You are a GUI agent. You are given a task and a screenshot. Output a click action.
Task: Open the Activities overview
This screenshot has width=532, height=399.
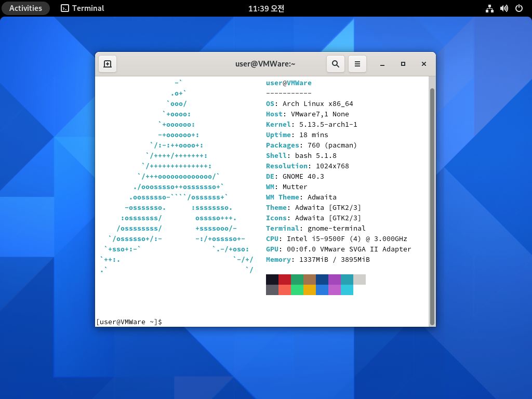(25, 8)
